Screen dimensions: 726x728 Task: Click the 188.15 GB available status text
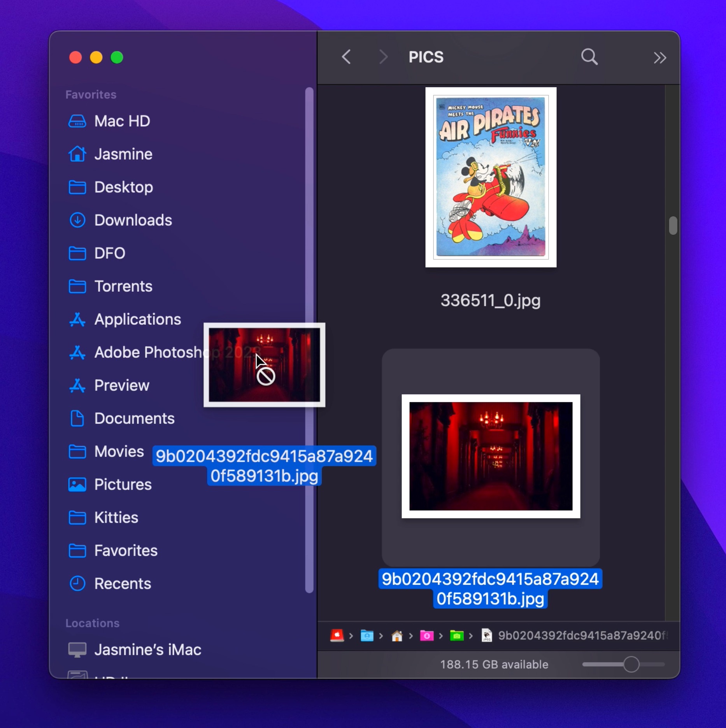tap(494, 665)
